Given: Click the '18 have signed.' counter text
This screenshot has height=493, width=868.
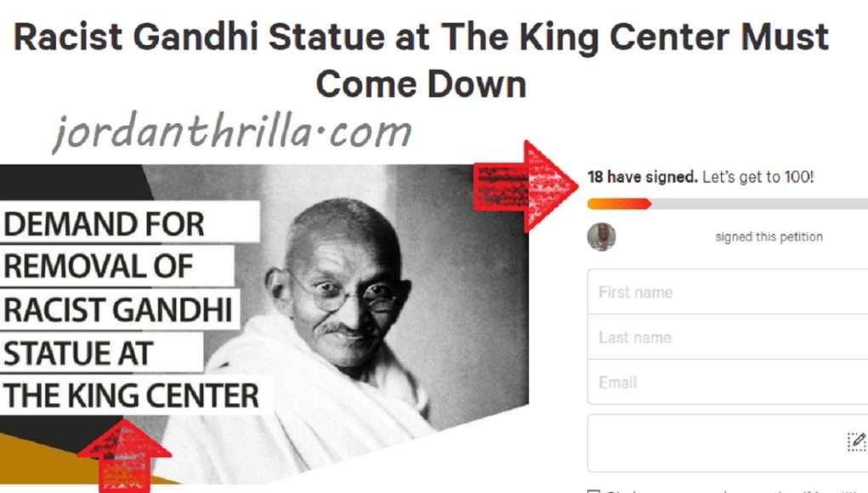Looking at the screenshot, I should coord(643,177).
